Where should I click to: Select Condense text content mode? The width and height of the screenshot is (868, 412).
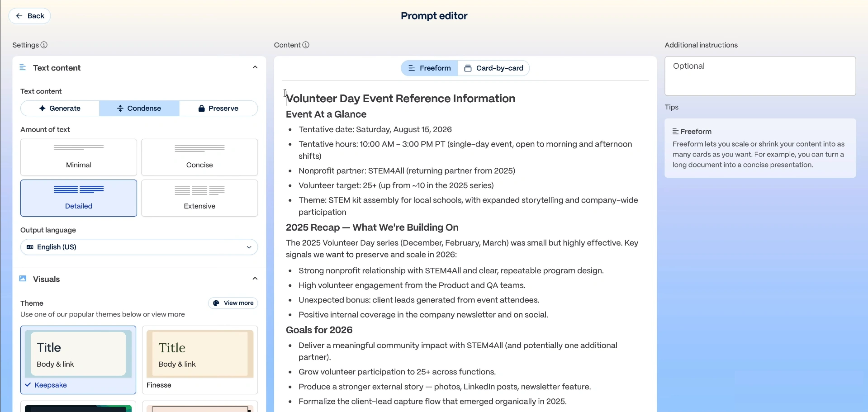click(x=139, y=109)
